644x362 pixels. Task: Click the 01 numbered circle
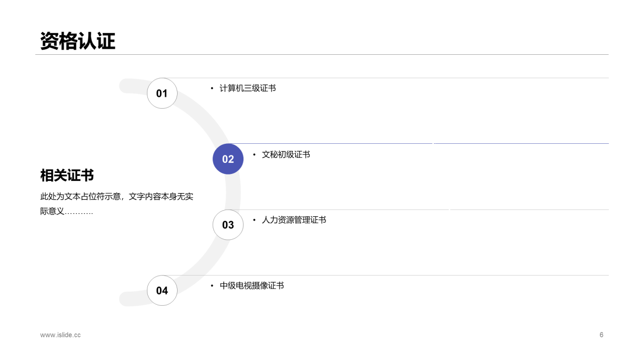162,94
